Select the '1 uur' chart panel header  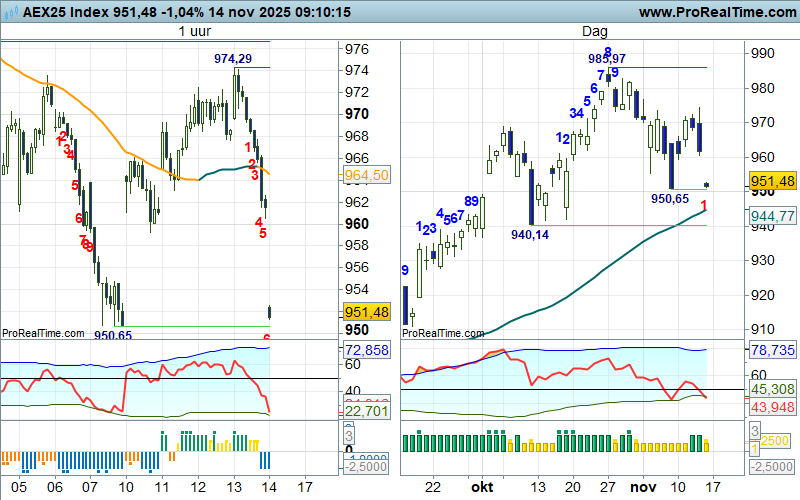194,32
